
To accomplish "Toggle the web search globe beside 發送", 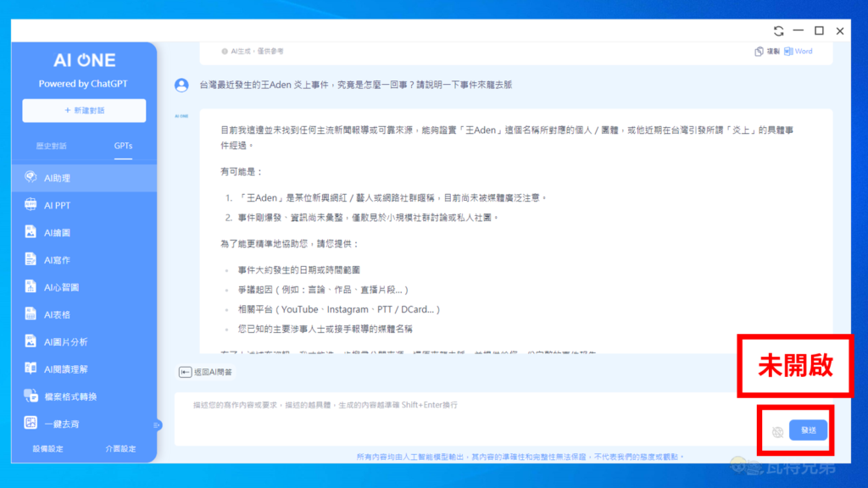I will pyautogui.click(x=777, y=431).
